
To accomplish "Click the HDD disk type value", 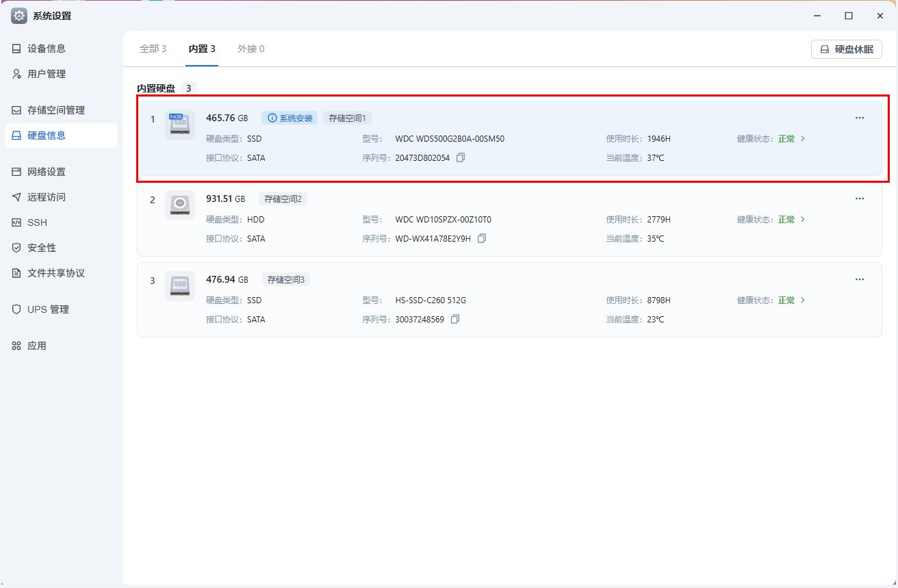I will (x=255, y=219).
